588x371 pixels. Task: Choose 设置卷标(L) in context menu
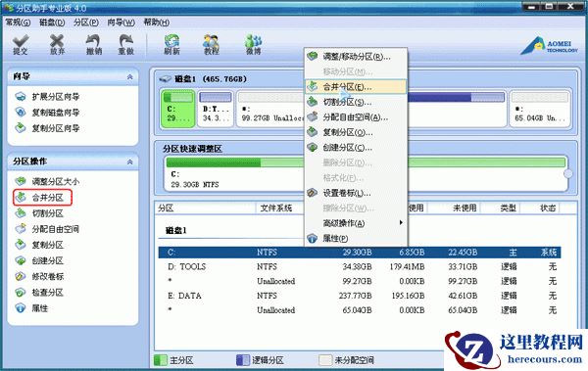[x=356, y=193]
